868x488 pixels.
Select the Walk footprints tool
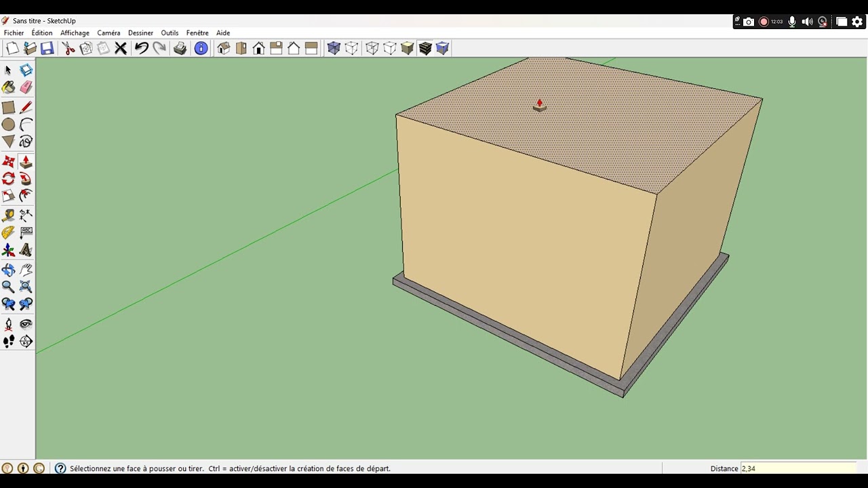click(x=8, y=342)
